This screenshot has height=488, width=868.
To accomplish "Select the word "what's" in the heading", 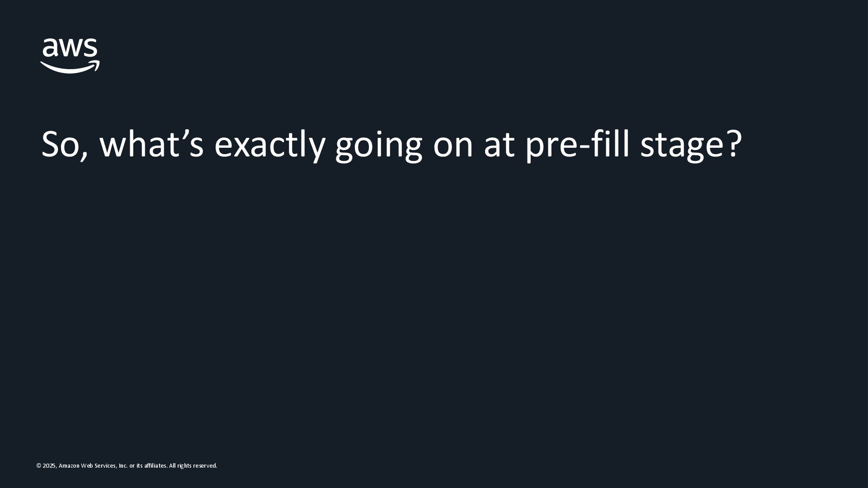I will [151, 145].
